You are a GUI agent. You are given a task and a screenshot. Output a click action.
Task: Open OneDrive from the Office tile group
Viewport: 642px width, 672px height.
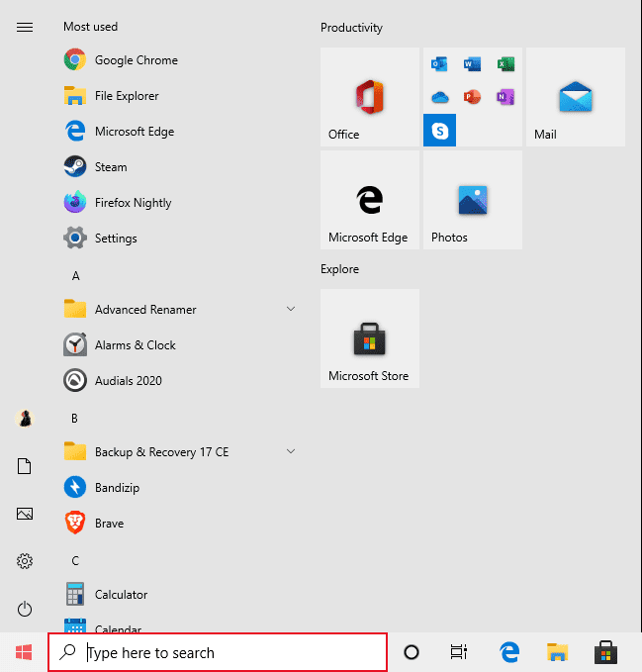(x=439, y=97)
